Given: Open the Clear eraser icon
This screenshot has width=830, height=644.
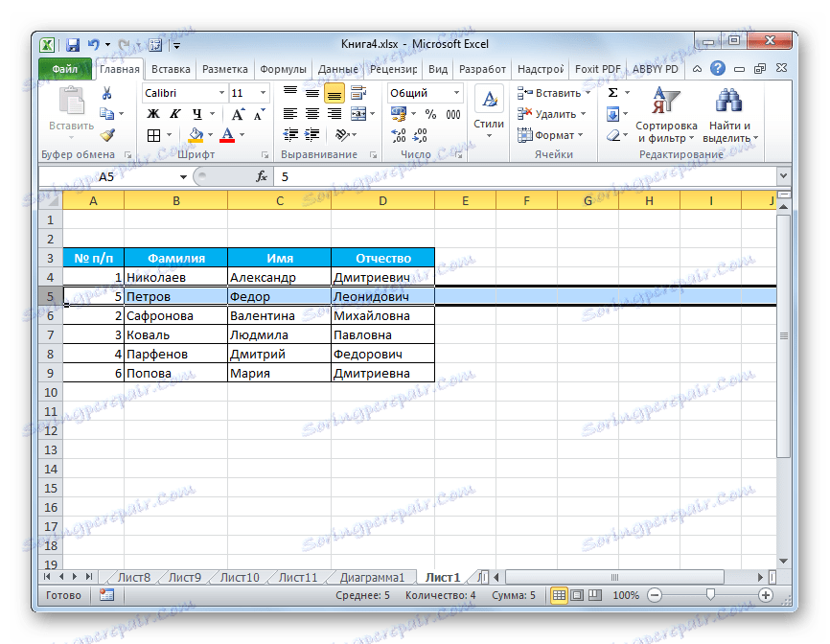Looking at the screenshot, I should coord(613,135).
